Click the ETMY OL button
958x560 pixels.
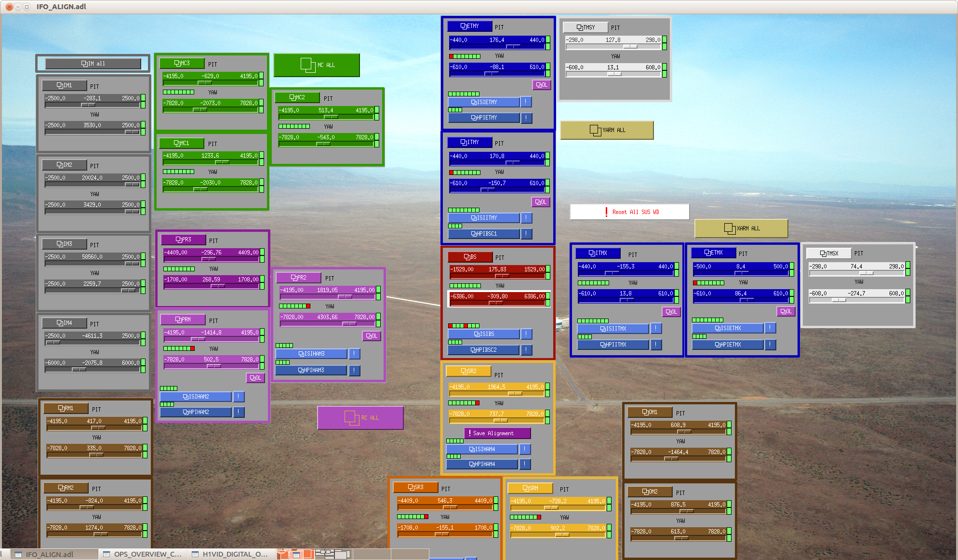coord(542,85)
